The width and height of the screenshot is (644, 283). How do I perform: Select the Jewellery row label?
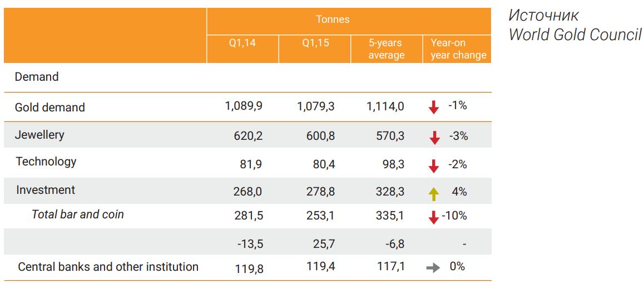[39, 135]
